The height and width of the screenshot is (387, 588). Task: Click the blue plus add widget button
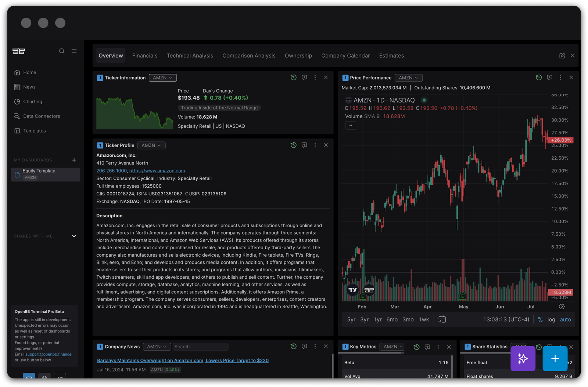tap(555, 358)
